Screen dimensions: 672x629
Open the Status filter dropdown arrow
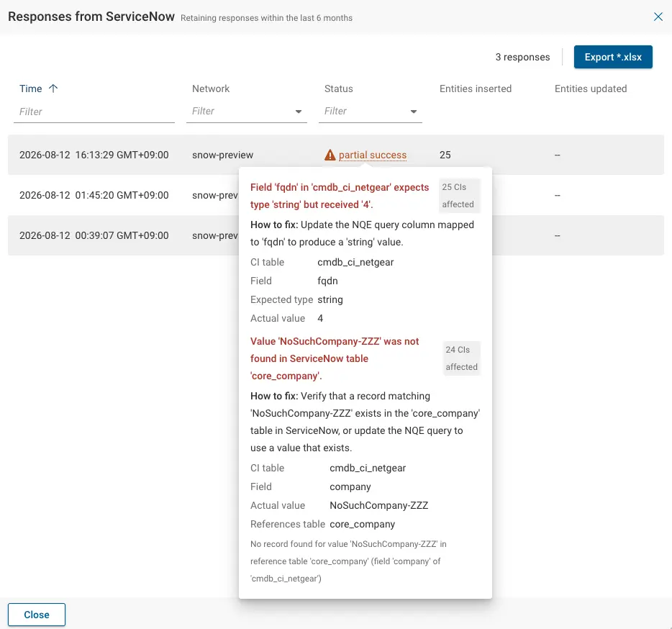click(x=414, y=112)
